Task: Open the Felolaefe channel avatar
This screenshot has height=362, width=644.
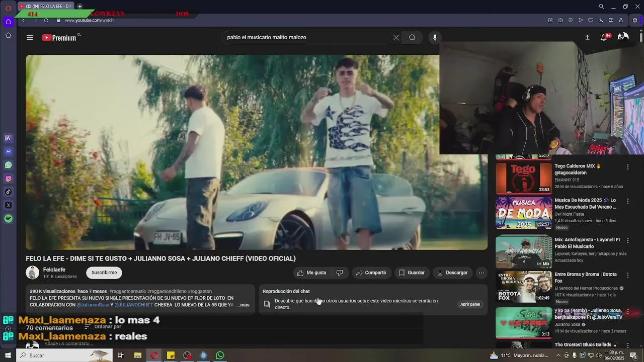Action: pos(33,273)
